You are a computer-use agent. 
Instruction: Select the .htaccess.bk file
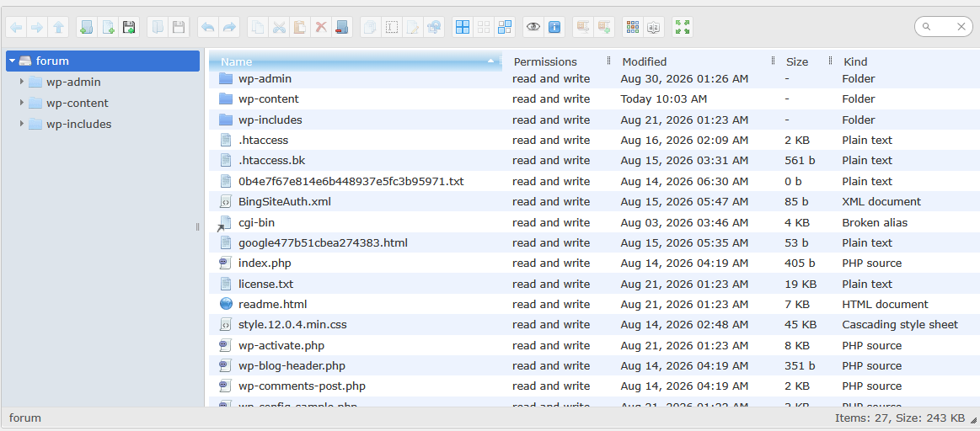[594, 161]
